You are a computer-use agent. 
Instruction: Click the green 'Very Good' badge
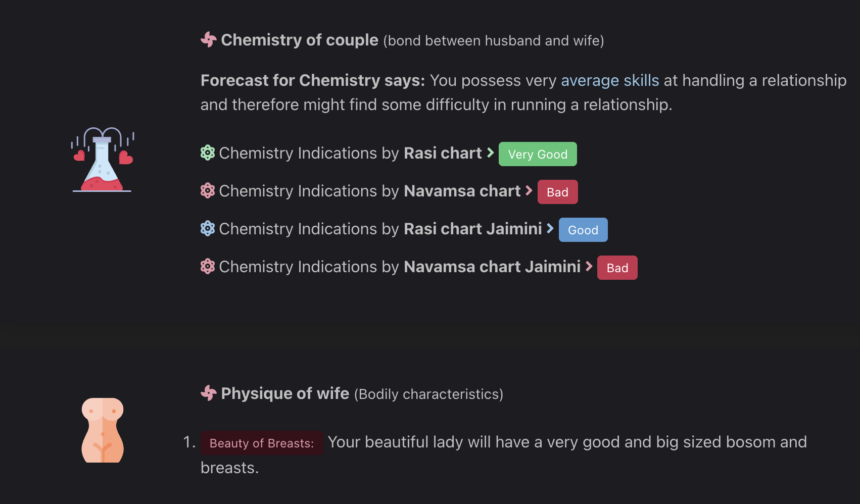(x=538, y=154)
